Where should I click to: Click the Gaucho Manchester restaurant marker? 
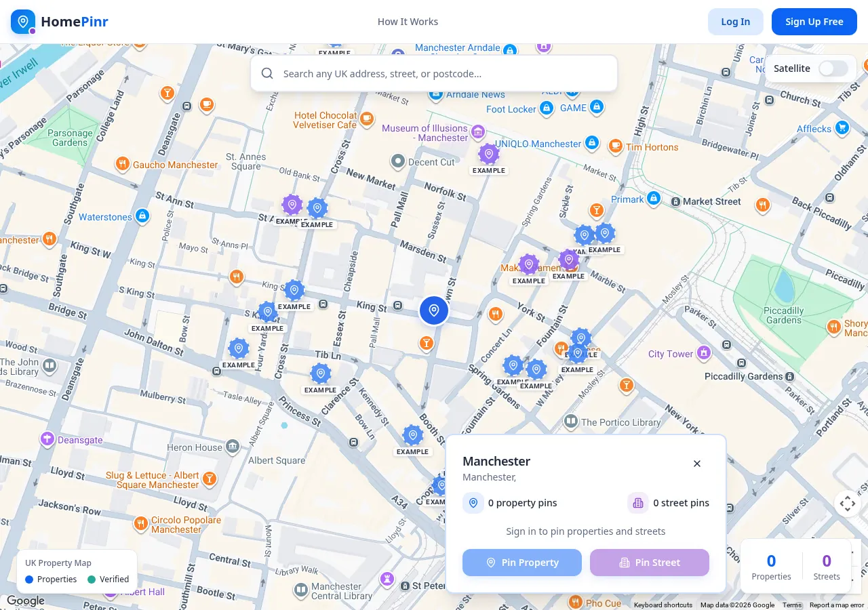coord(123,164)
